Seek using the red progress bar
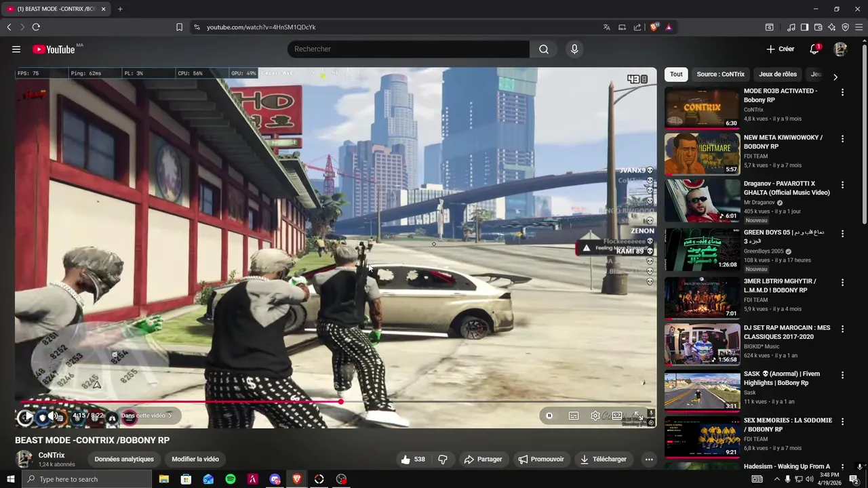The image size is (868, 488). pyautogui.click(x=336, y=401)
